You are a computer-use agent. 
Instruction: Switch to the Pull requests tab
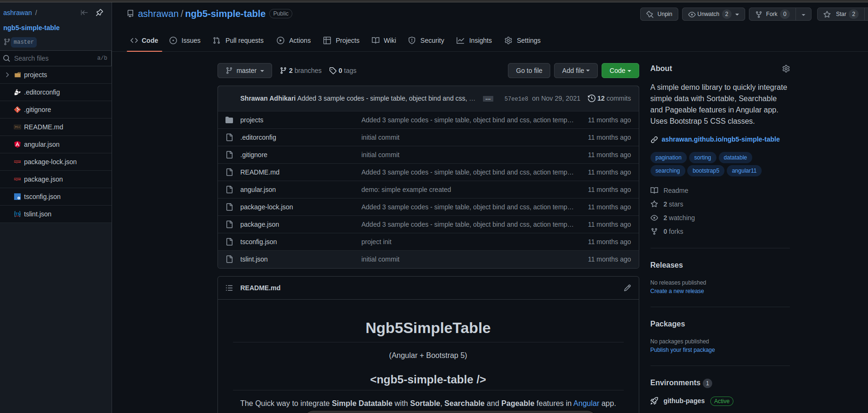click(x=238, y=40)
